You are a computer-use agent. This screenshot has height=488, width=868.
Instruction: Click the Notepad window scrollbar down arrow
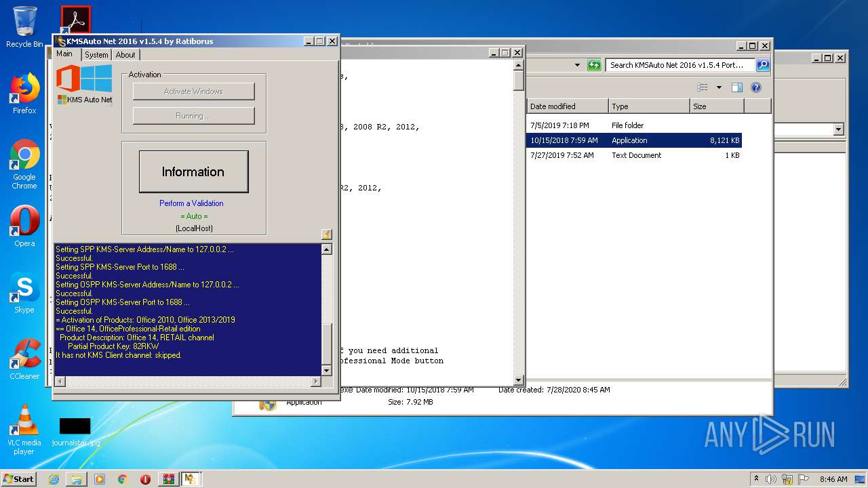point(519,380)
